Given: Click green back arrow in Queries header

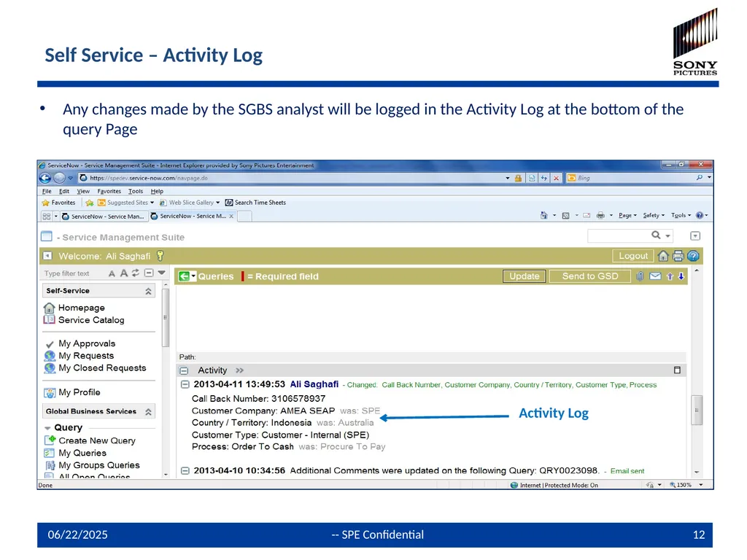Looking at the screenshot, I should [x=184, y=276].
